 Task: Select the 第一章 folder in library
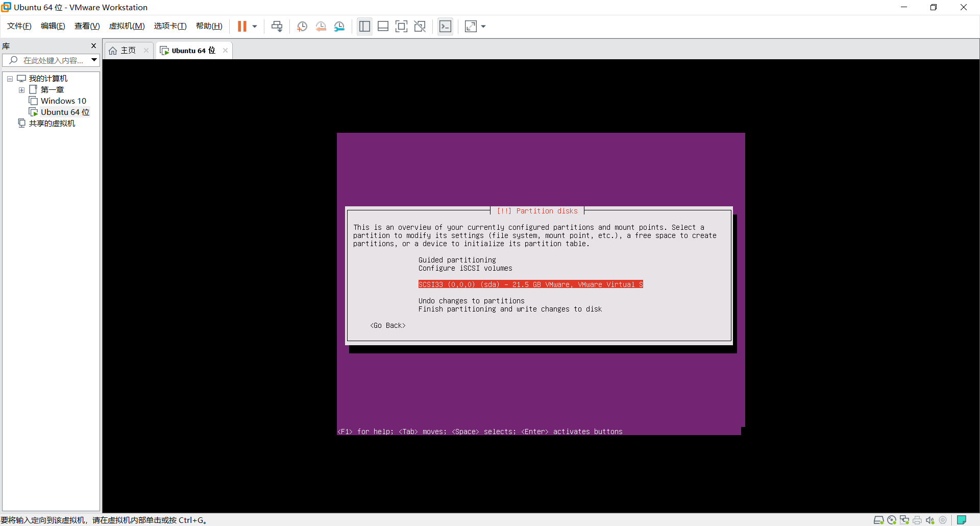(x=52, y=90)
